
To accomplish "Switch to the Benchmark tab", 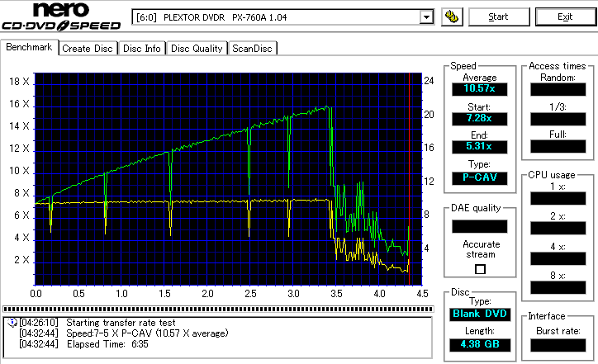I will point(29,47).
